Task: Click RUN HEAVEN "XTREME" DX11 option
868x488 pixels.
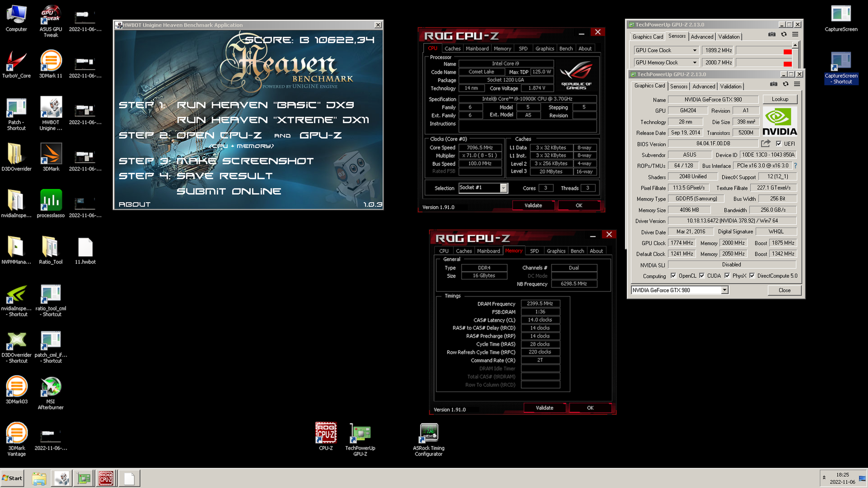Action: click(x=273, y=120)
